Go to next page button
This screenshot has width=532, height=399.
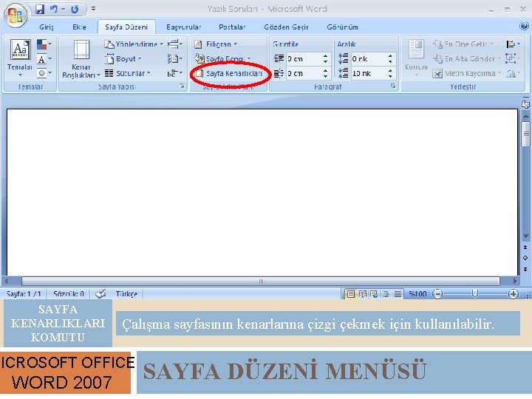pyautogui.click(x=525, y=269)
